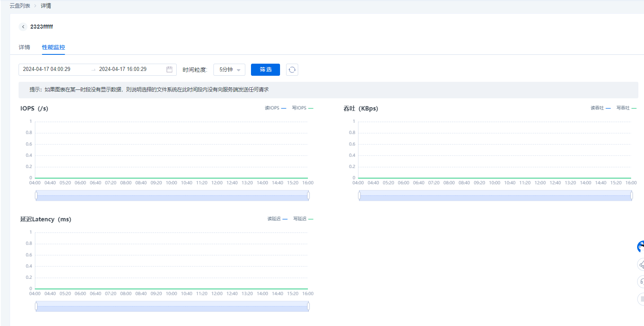Click the refresh icon button
The width and height of the screenshot is (644, 326).
(x=292, y=70)
